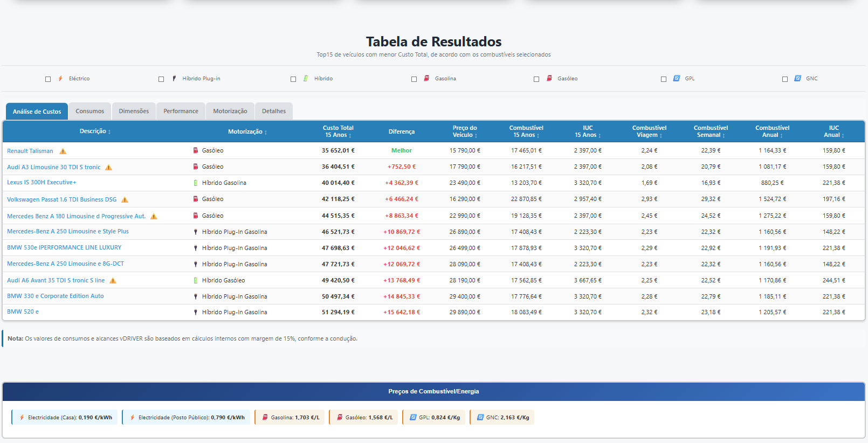Sort table by Descrição column header
This screenshot has height=443, width=868.
tap(95, 131)
